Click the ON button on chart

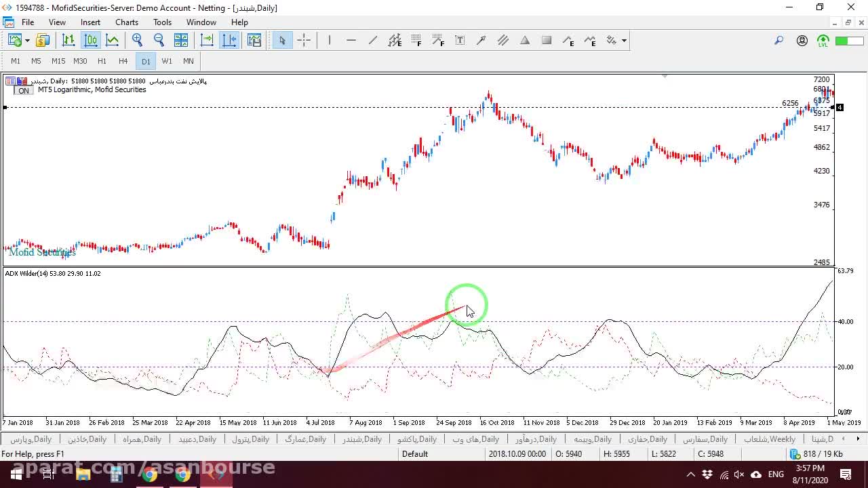pyautogui.click(x=24, y=90)
